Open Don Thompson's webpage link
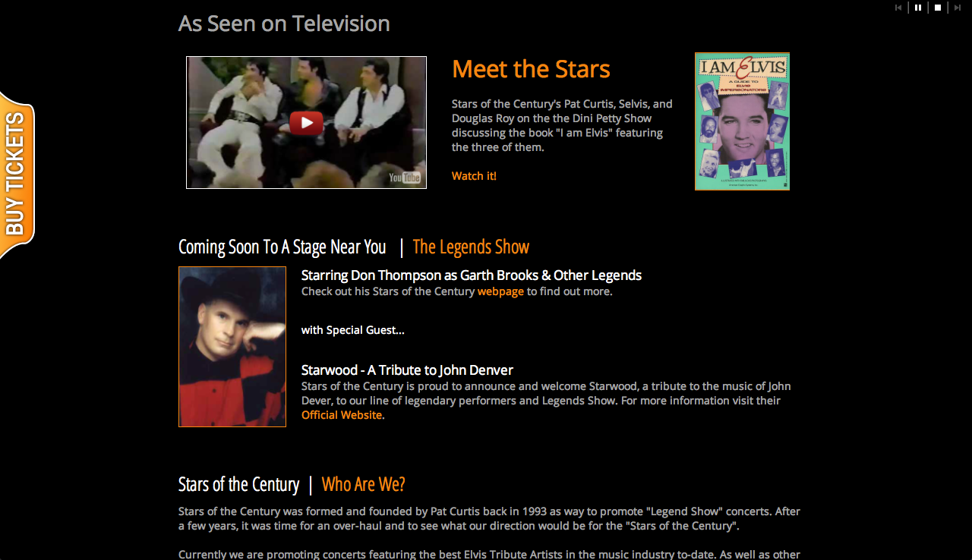 pos(500,291)
